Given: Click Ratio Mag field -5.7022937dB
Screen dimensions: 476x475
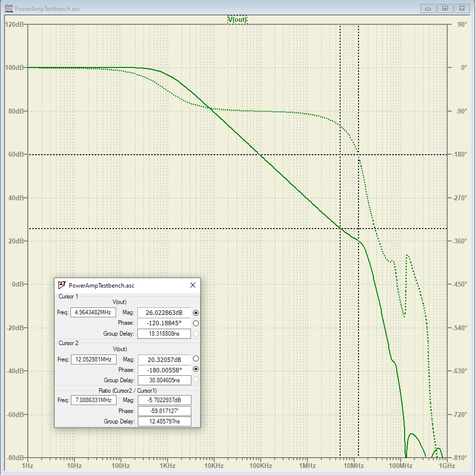Looking at the screenshot, I should pyautogui.click(x=164, y=400).
